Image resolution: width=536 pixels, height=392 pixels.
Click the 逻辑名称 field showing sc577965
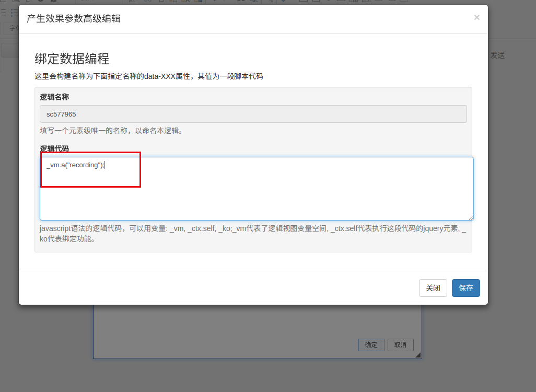(x=253, y=114)
